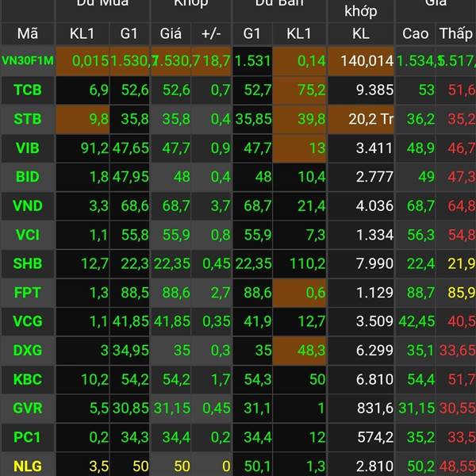Open the VN30F1M futures row

[238, 61]
